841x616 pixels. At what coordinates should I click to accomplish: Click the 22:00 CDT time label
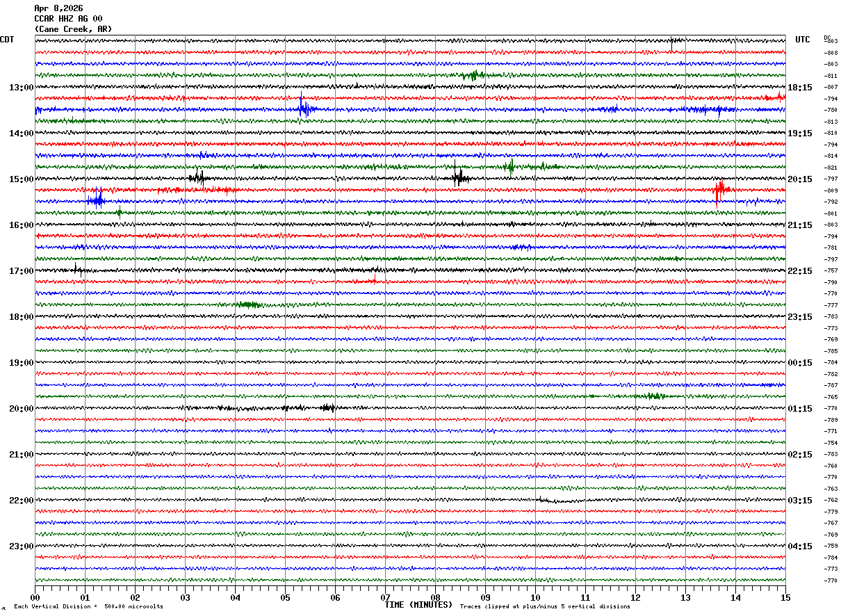pos(21,501)
